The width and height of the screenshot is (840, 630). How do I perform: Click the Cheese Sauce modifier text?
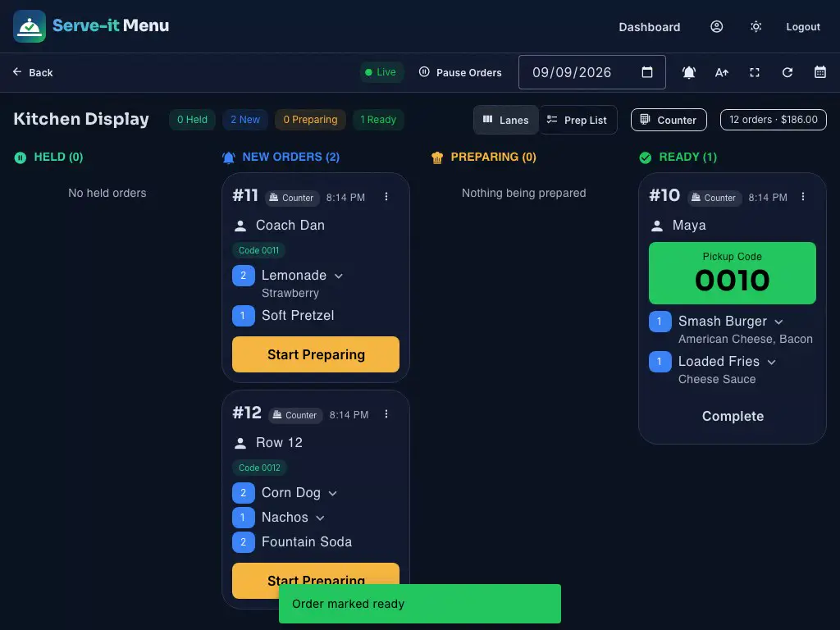(717, 379)
